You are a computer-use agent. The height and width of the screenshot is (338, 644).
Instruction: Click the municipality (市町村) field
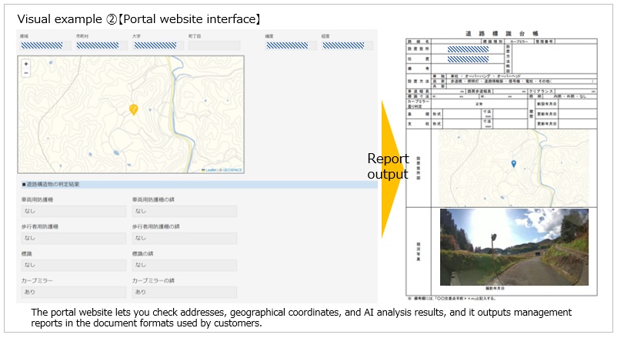(x=99, y=45)
